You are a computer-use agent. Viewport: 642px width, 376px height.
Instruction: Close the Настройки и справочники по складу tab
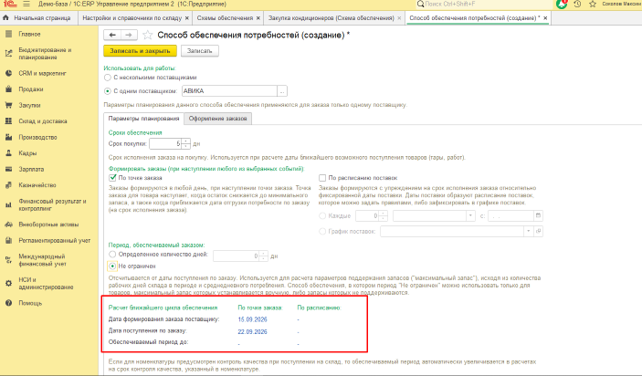point(187,18)
